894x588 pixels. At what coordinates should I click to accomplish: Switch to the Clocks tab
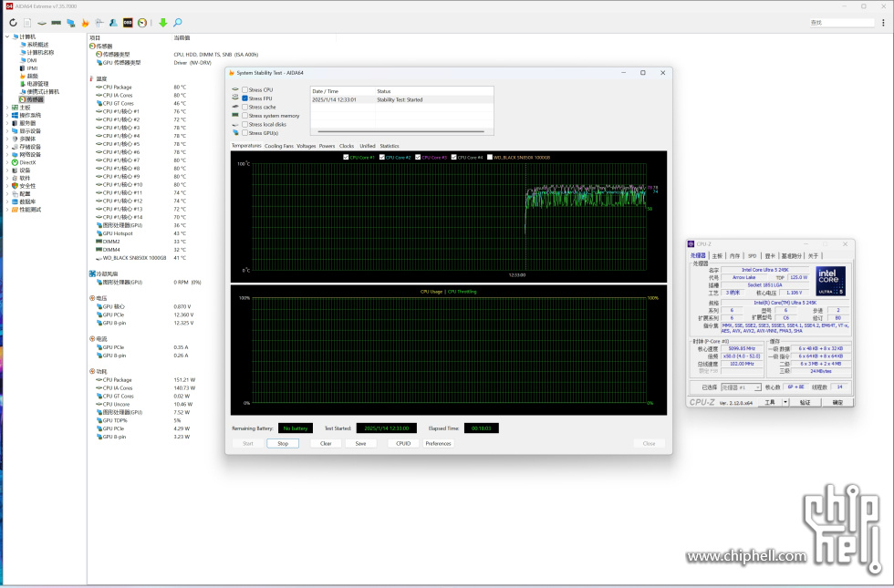[x=347, y=146]
